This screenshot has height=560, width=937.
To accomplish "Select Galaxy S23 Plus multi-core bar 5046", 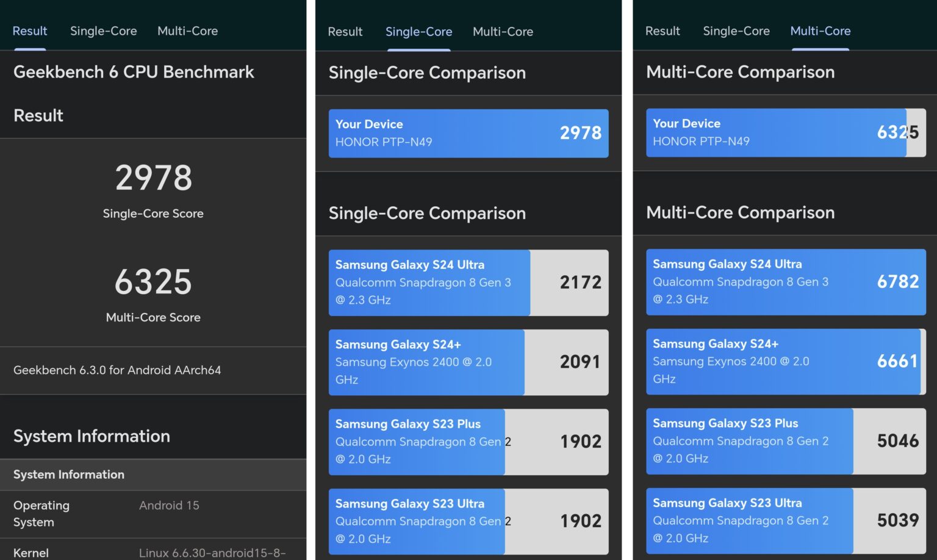I will pyautogui.click(x=786, y=441).
